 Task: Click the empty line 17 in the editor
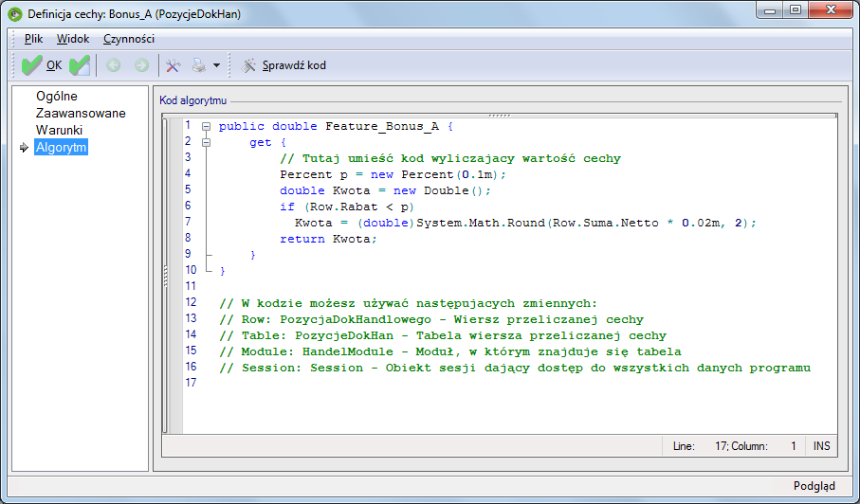pos(510,383)
